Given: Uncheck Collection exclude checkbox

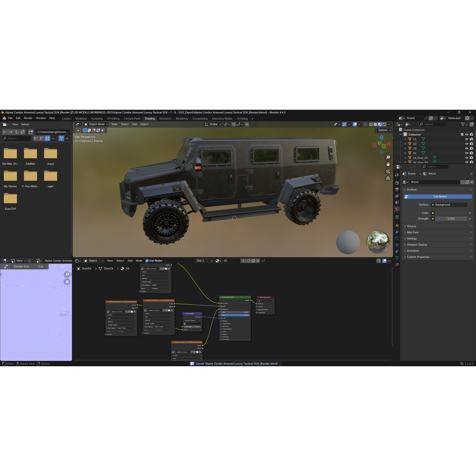Looking at the screenshot, I should (462, 134).
